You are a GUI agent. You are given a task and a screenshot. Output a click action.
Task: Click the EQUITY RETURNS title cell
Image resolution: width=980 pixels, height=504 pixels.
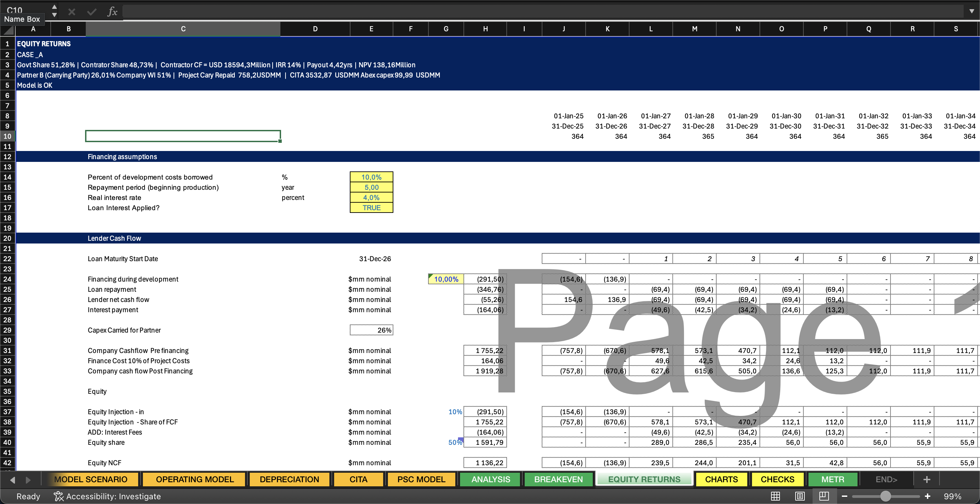tap(44, 44)
